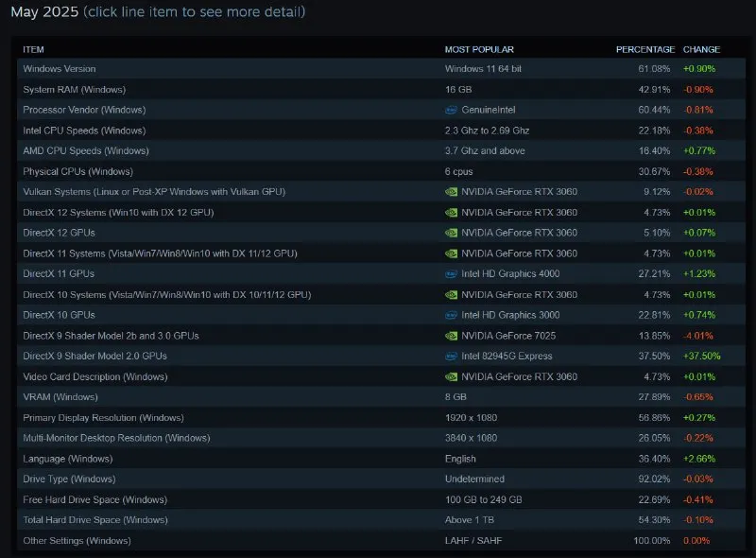Click the CHANGE column header

tap(701, 50)
